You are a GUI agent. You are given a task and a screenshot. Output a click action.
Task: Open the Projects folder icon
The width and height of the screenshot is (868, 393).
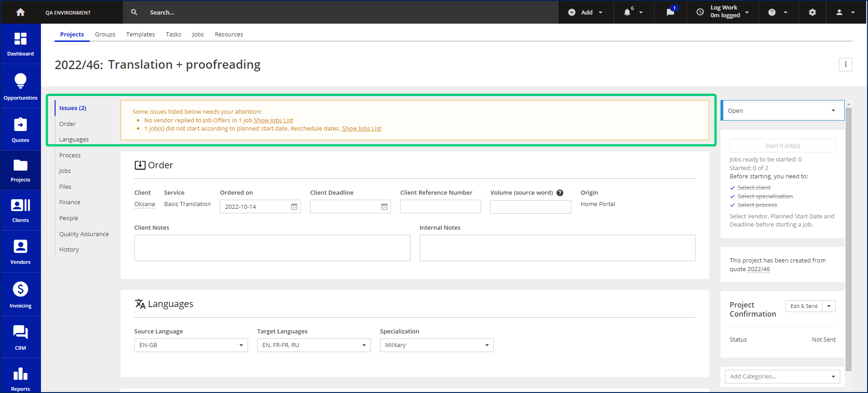point(20,165)
